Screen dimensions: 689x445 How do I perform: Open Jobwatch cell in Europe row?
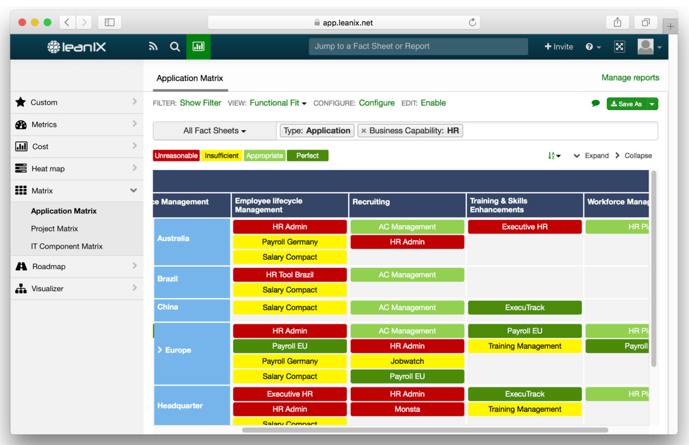click(407, 361)
